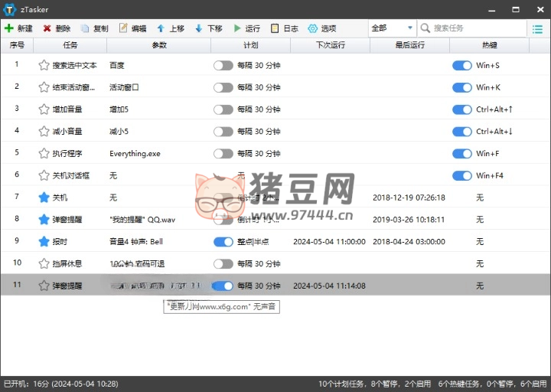Star the 搜索选中文本 task
The height and width of the screenshot is (392, 551).
(x=44, y=65)
